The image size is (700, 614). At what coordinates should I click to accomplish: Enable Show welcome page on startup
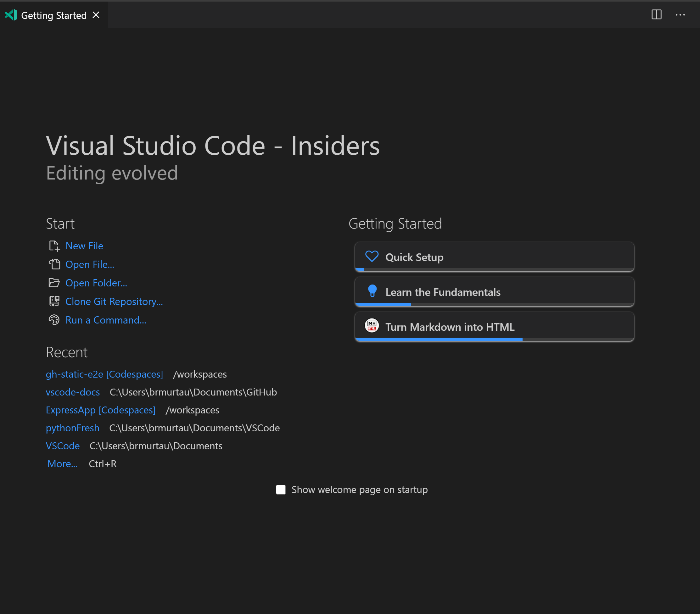pos(281,490)
